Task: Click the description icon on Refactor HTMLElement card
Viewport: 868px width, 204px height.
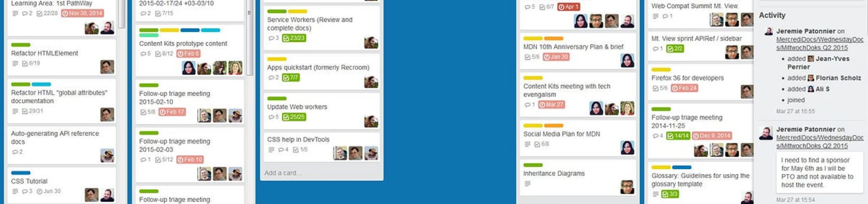Action: point(15,63)
